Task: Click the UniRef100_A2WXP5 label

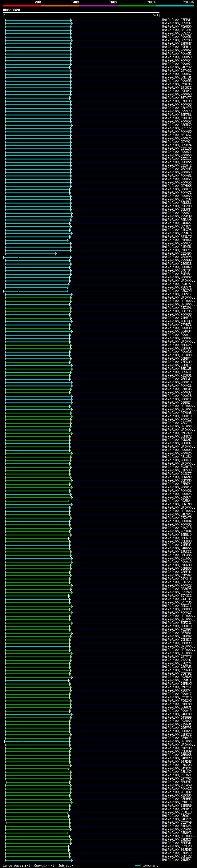Action: 177,291
